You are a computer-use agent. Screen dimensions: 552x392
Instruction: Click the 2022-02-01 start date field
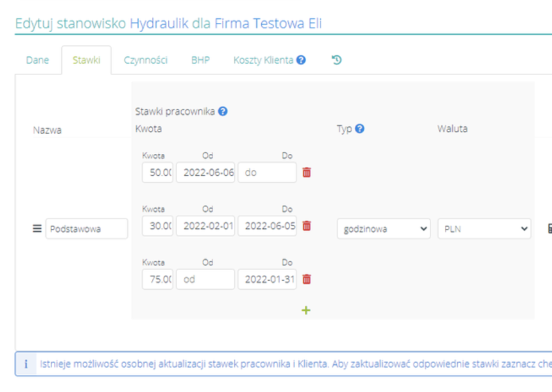pos(205,226)
